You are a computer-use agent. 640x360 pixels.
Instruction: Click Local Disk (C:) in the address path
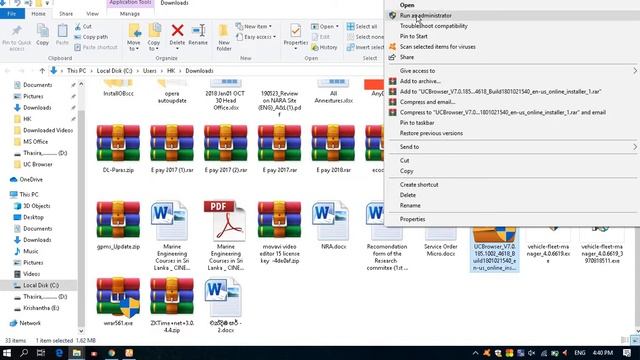point(114,71)
